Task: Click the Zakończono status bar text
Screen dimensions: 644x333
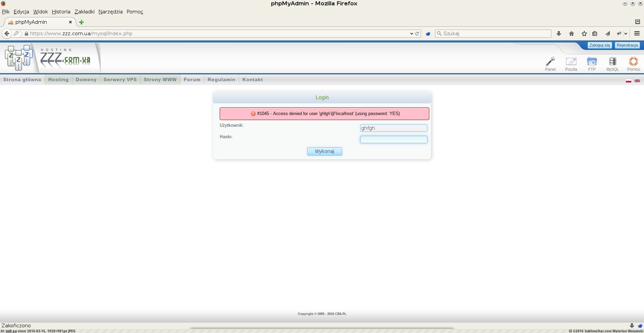Action: click(x=16, y=326)
